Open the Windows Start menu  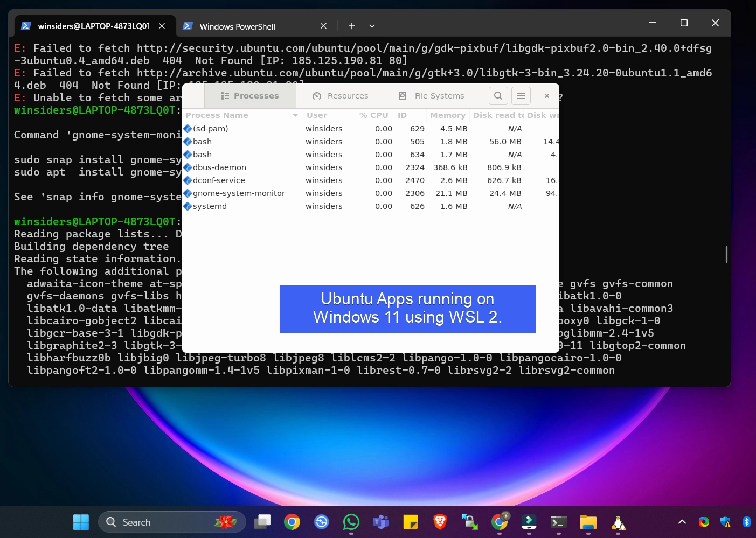81,522
